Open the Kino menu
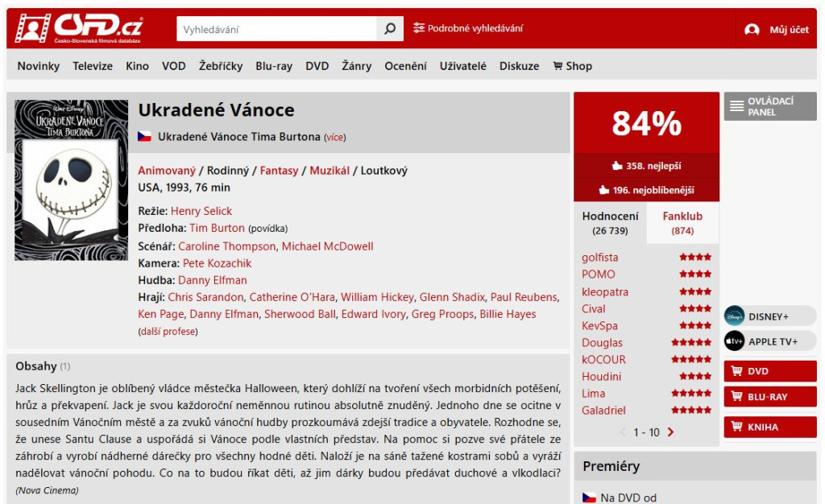 click(x=137, y=66)
